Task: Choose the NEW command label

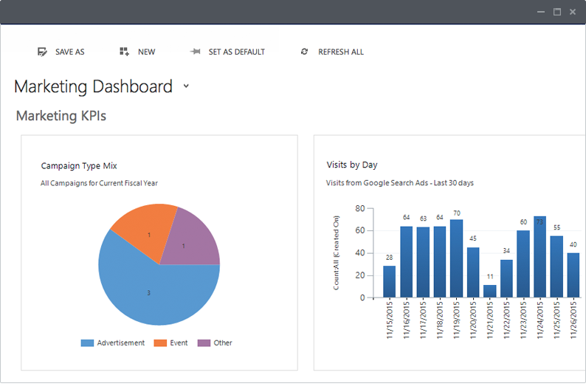Action: coord(146,52)
